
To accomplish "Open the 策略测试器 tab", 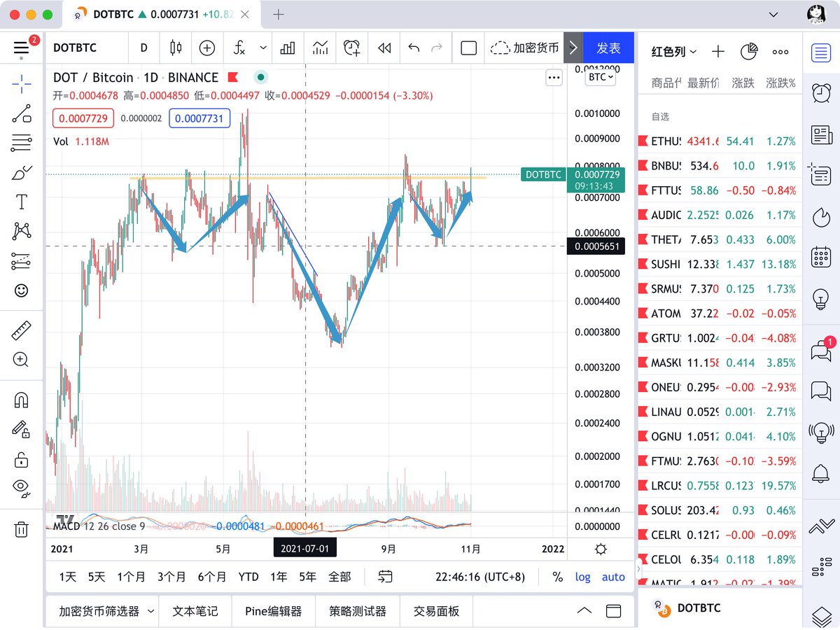I will point(358,611).
